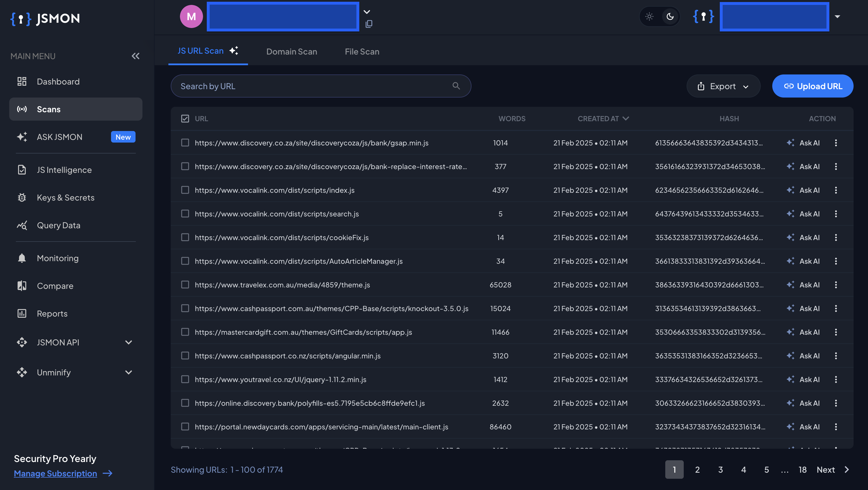Open the Dashboard from sidebar icon
The image size is (868, 490).
coord(22,81)
